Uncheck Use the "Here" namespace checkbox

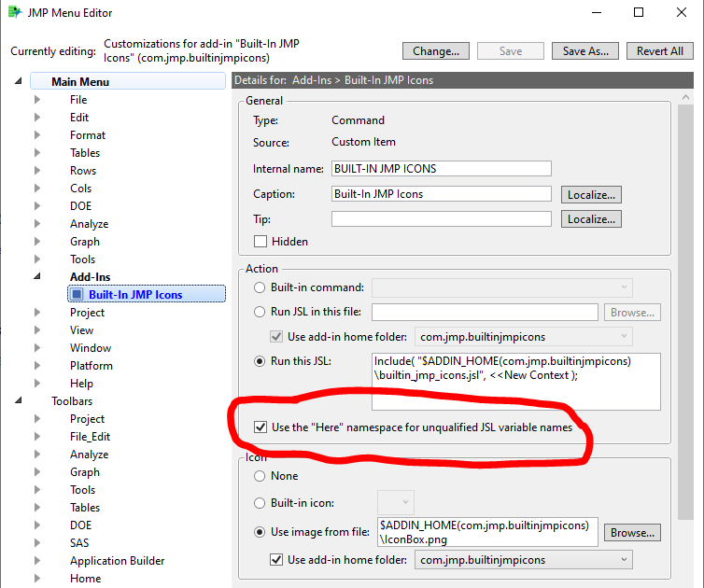260,427
